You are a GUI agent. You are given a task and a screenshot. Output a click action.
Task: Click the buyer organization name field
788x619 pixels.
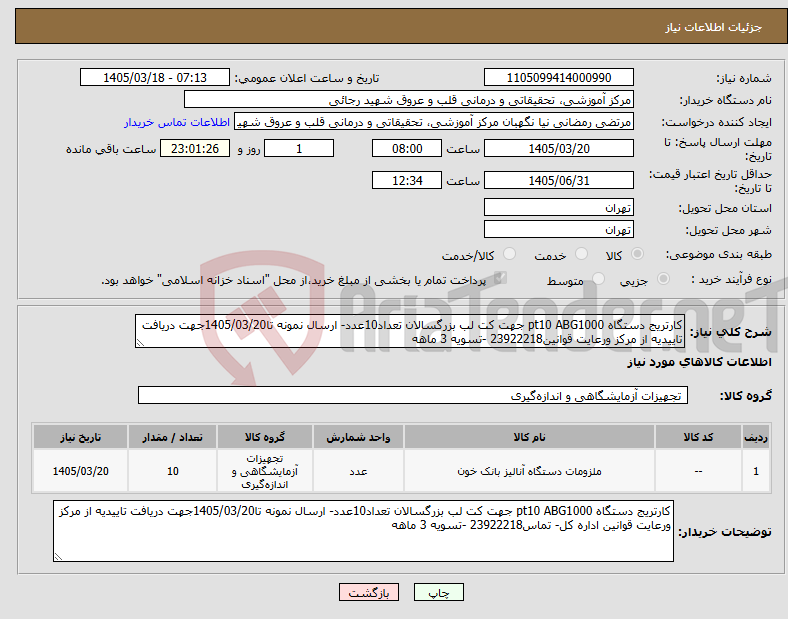(x=409, y=99)
